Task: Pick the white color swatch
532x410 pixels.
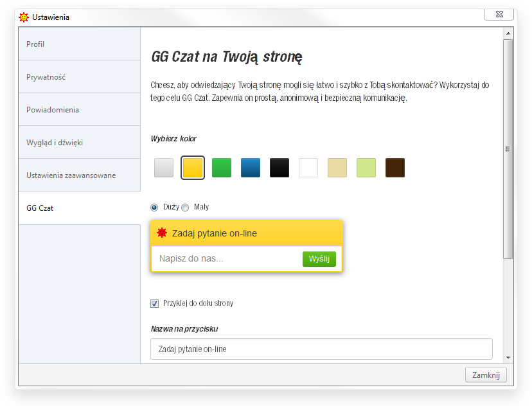Action: pyautogui.click(x=308, y=168)
